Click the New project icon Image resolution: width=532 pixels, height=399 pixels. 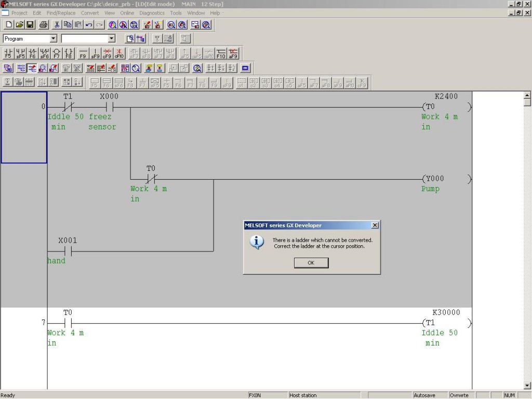[9, 25]
